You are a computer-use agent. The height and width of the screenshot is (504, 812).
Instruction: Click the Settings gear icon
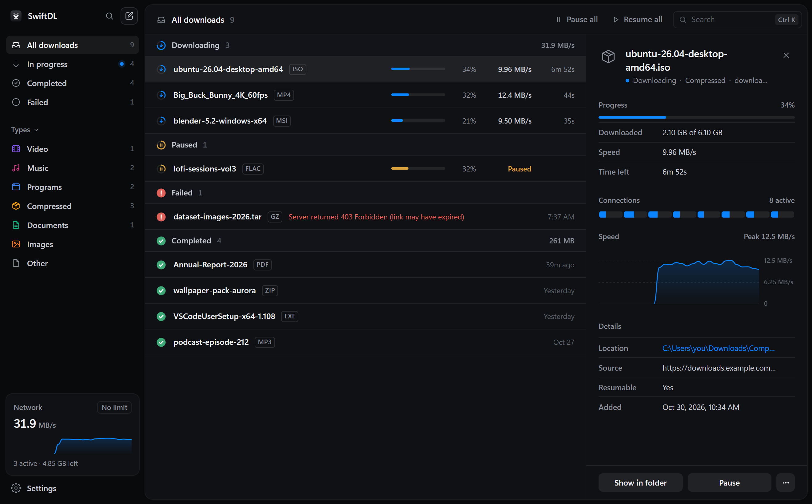click(16, 488)
